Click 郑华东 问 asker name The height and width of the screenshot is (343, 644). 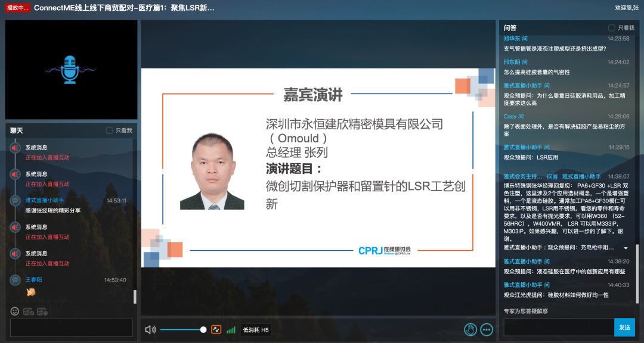[515, 39]
